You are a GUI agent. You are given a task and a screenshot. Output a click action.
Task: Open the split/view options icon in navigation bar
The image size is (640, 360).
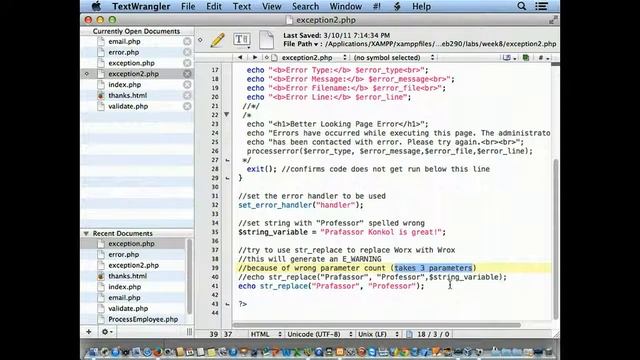tap(509, 58)
